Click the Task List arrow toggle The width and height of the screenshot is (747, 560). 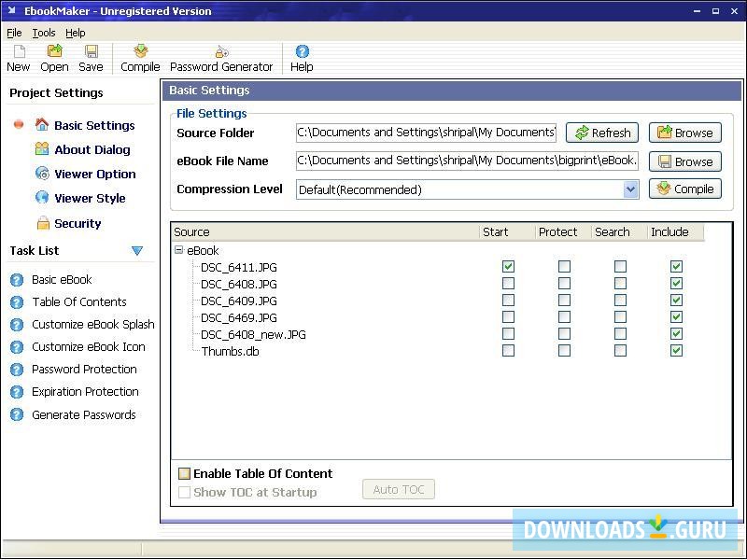click(x=137, y=250)
